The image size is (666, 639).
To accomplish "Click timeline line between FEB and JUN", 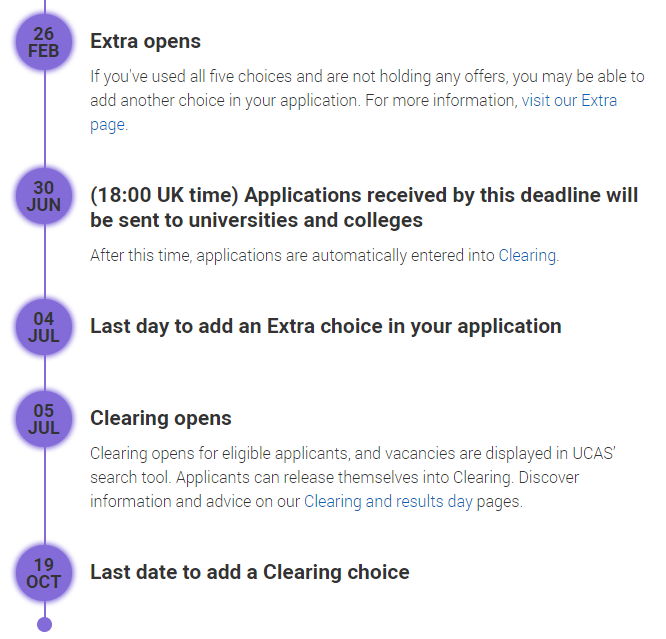I will point(45,119).
